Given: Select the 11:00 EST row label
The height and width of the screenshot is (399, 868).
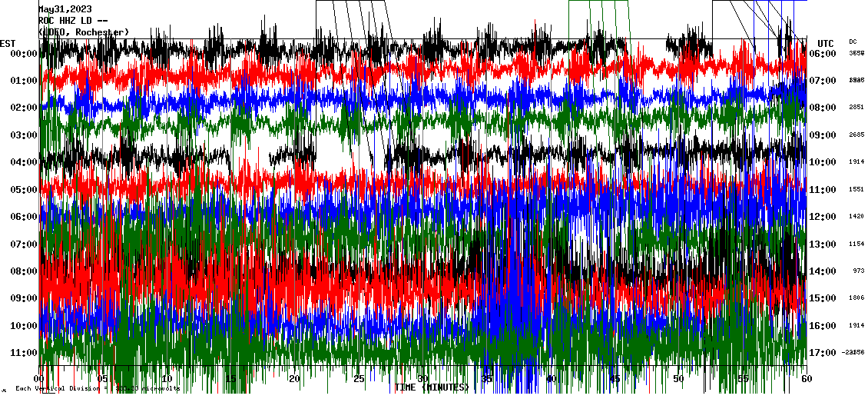Looking at the screenshot, I should coord(24,353).
